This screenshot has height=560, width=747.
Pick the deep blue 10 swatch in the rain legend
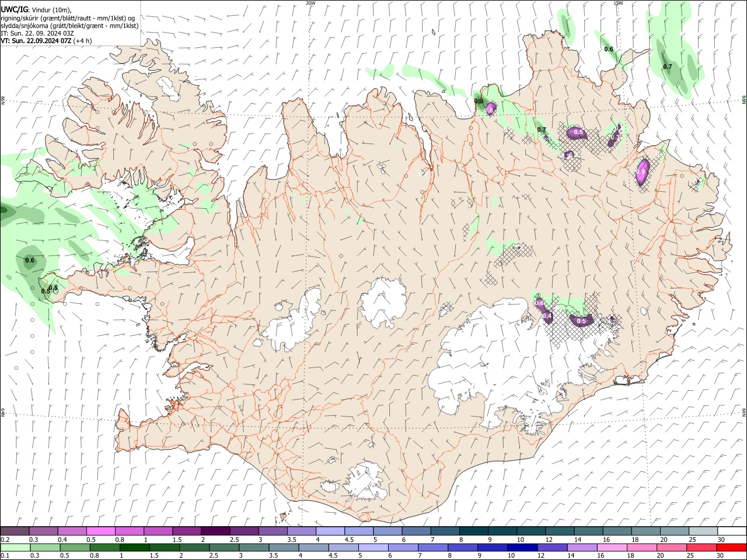coord(521,547)
